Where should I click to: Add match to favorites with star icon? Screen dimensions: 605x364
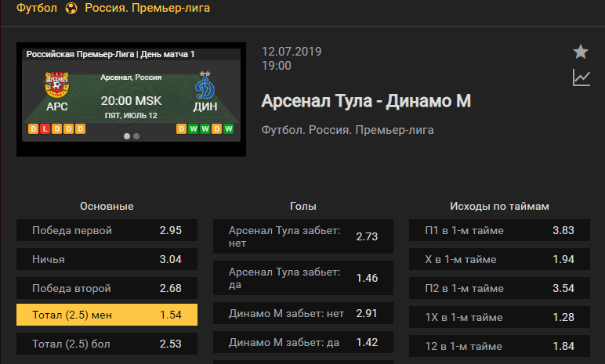[581, 52]
